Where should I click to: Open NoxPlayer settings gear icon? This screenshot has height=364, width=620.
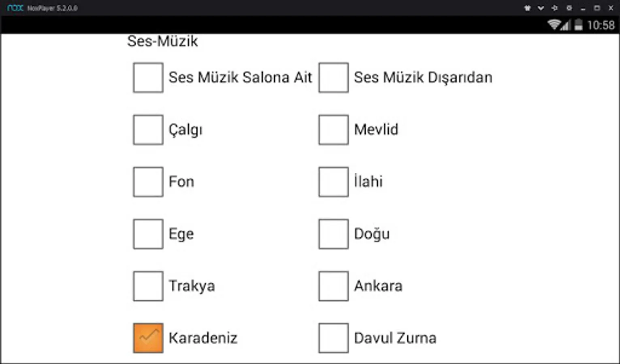click(569, 8)
